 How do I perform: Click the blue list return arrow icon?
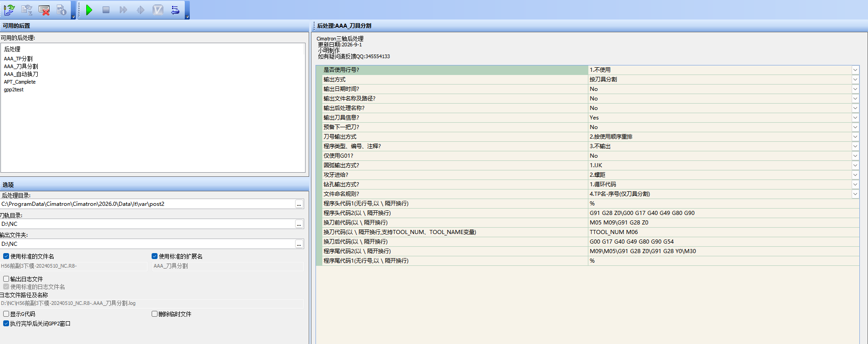[x=175, y=10]
